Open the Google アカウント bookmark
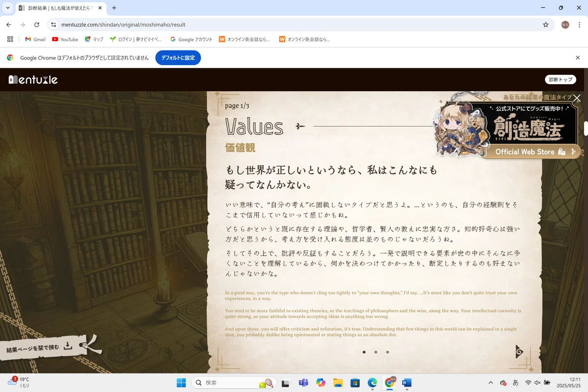Viewport: 588px width, 392px height. tap(191, 39)
